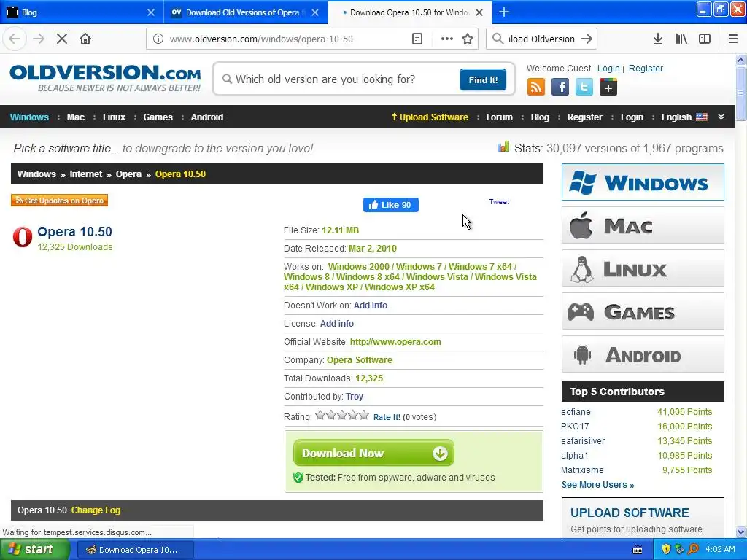Click the Linux platform banner

pyautogui.click(x=643, y=268)
